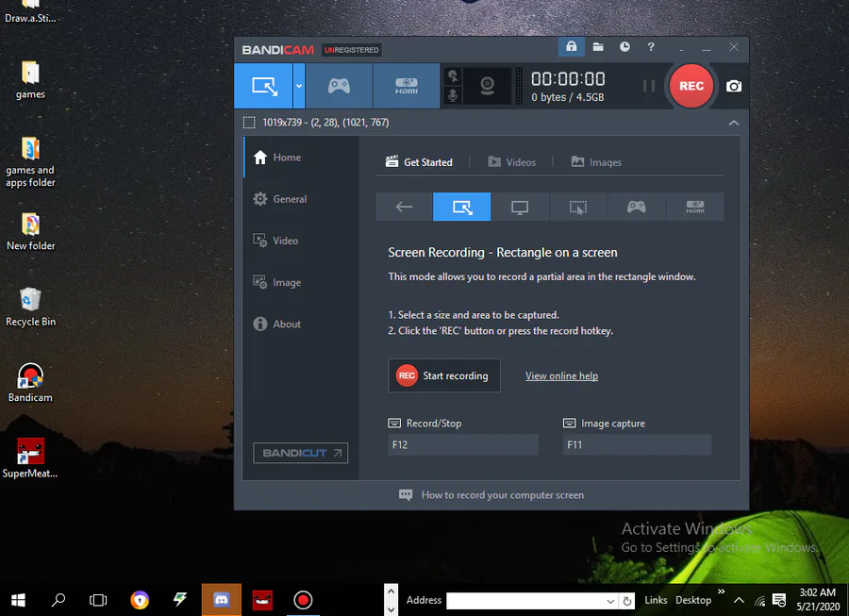Image resolution: width=849 pixels, height=616 pixels.
Task: Select rectangle on screen mode button
Action: (x=462, y=207)
